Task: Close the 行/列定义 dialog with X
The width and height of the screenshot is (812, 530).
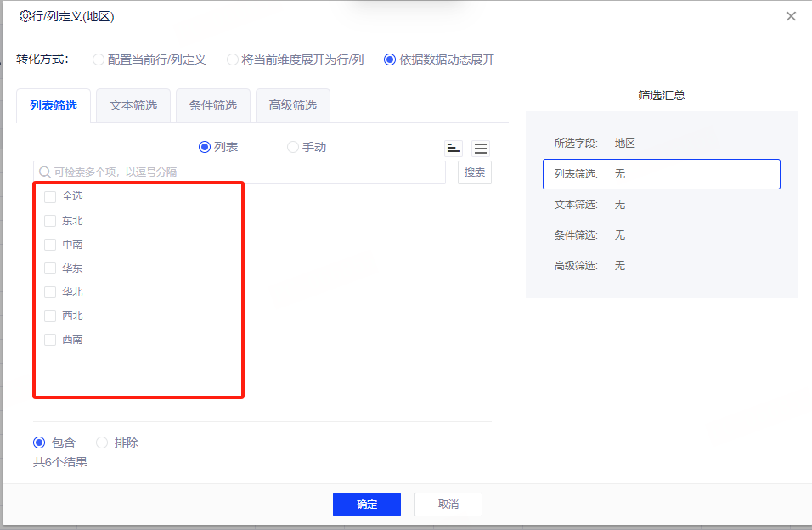Action: click(791, 16)
